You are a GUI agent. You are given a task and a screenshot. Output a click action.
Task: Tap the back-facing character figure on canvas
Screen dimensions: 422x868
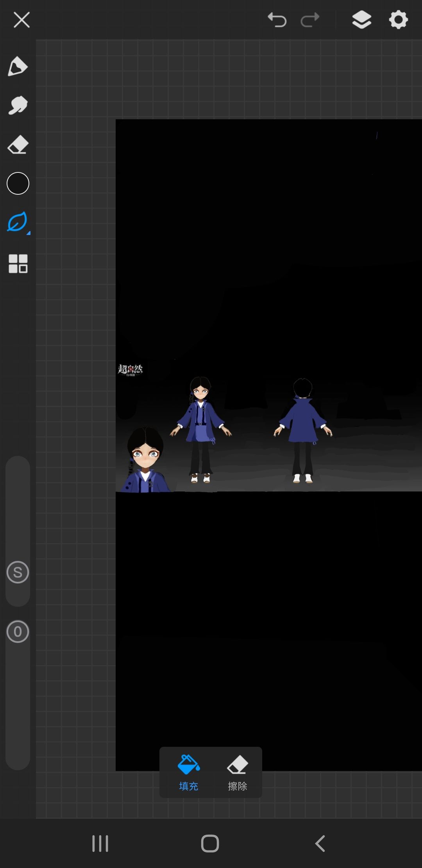(303, 430)
